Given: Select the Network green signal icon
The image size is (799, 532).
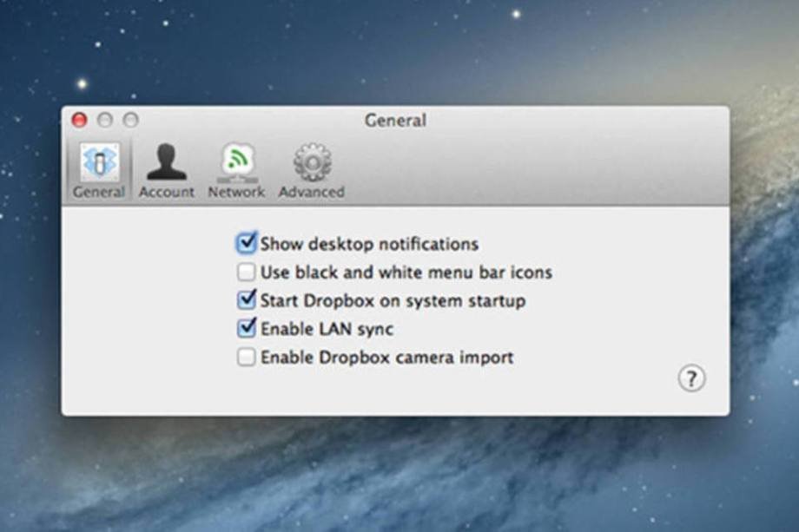Looking at the screenshot, I should pyautogui.click(x=236, y=161).
